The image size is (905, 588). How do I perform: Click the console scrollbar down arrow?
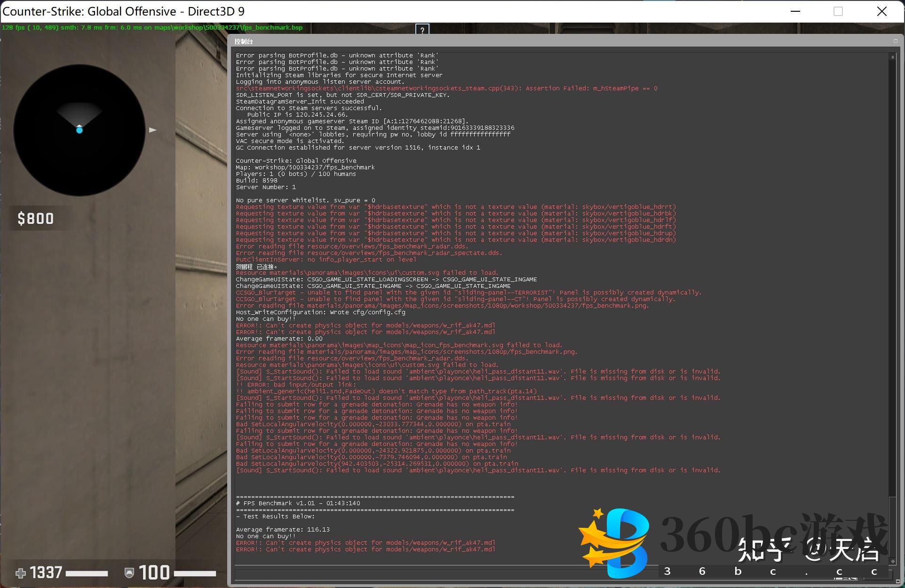892,561
